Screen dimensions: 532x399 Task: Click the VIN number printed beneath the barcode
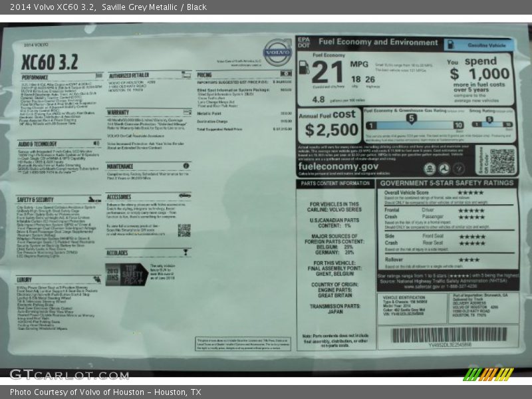450,345
